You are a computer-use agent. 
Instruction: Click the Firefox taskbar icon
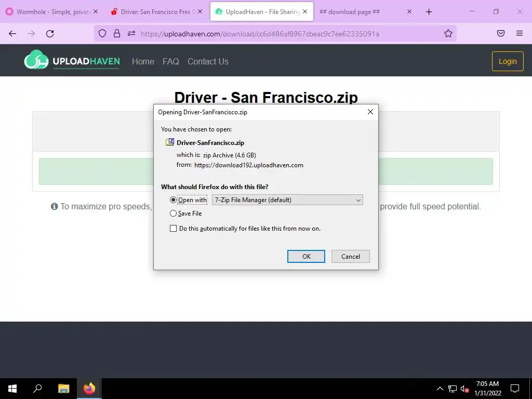tap(89, 389)
